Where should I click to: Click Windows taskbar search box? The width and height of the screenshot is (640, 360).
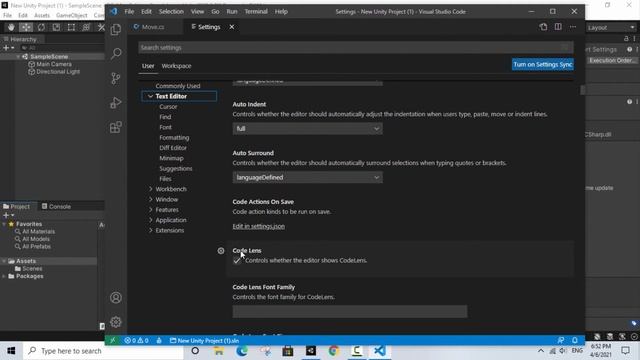pos(103,351)
